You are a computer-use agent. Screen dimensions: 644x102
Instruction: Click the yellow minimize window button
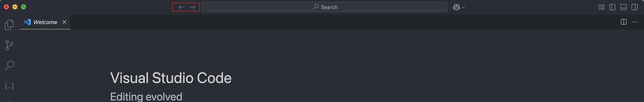(15, 7)
